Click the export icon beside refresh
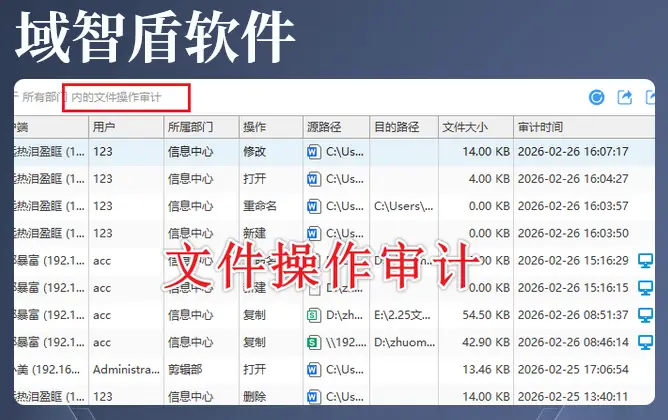Screen dimensions: 668x420 pos(625,98)
